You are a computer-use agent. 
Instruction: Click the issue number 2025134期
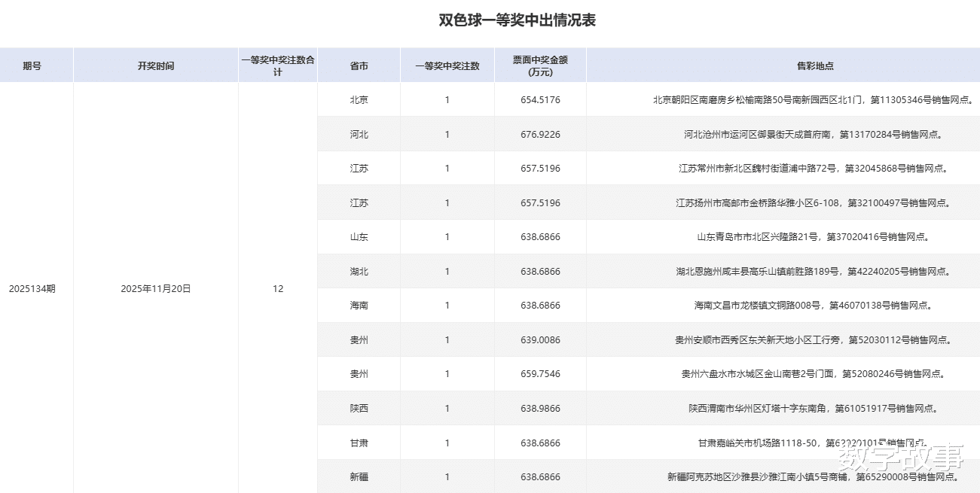coord(32,288)
